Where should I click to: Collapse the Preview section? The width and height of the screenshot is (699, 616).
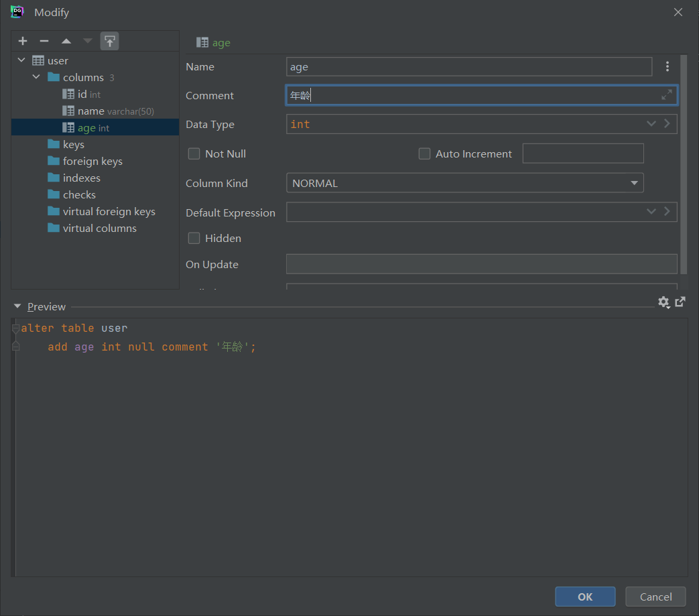point(17,306)
